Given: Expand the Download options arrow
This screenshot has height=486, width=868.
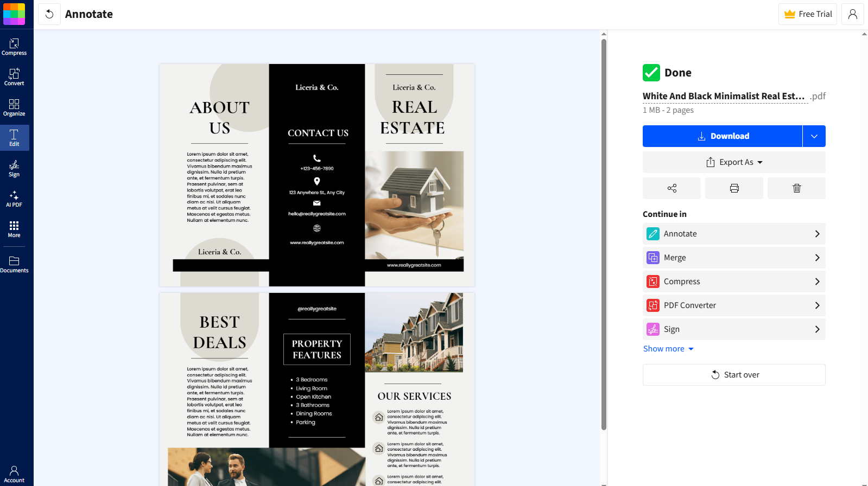Looking at the screenshot, I should pyautogui.click(x=814, y=136).
